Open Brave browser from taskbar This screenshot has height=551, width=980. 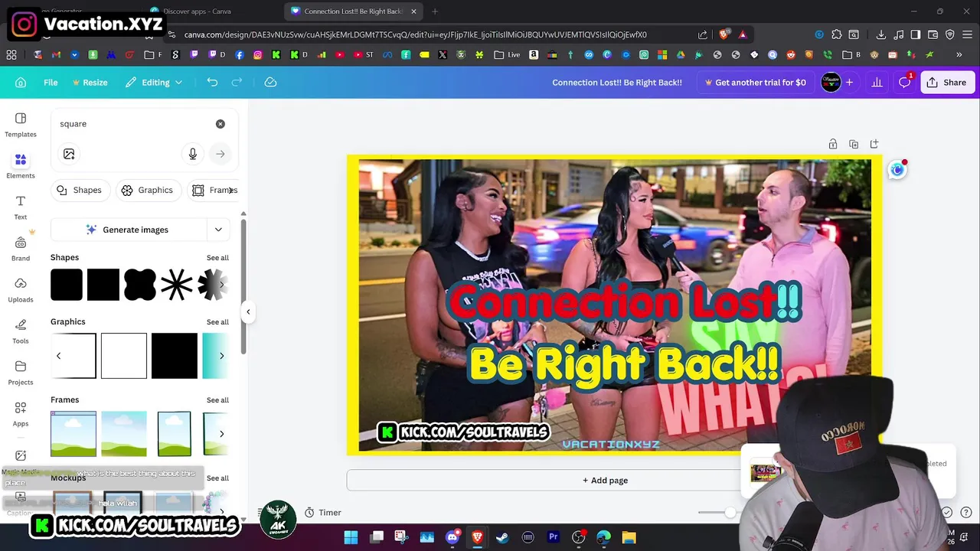pyautogui.click(x=477, y=537)
